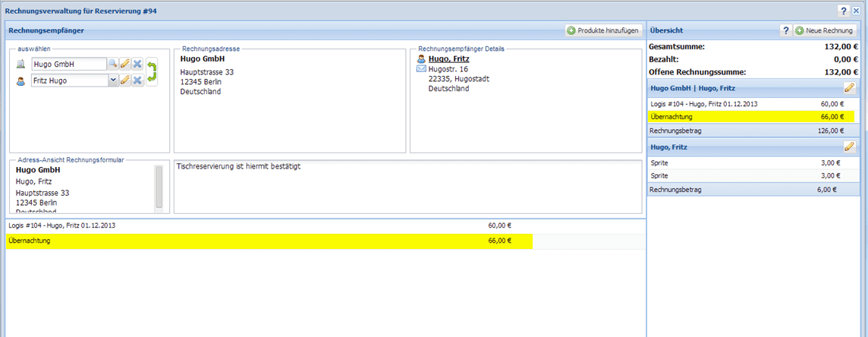Select the highlighted Übernachtung row in main list
The image size is (868, 337).
point(269,241)
